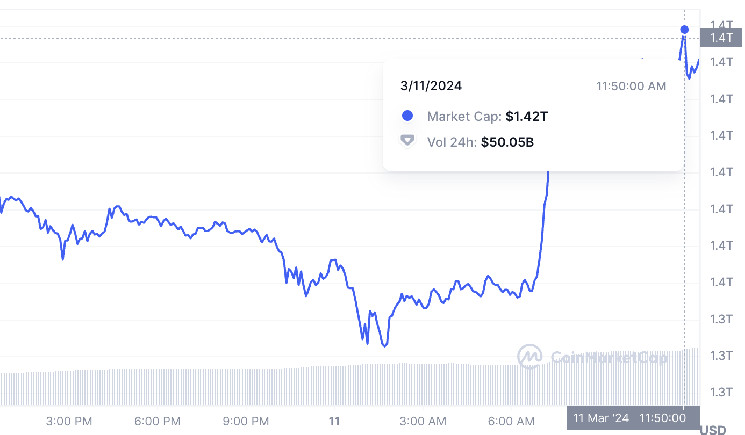This screenshot has height=435, width=745.
Task: Click the Vol 24h label in the tooltip
Action: point(451,142)
